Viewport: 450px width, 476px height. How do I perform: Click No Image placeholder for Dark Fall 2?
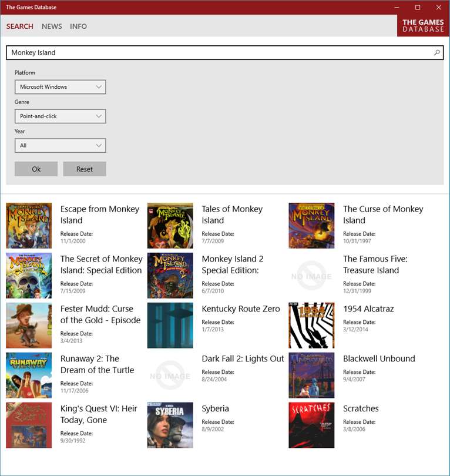[x=170, y=375]
